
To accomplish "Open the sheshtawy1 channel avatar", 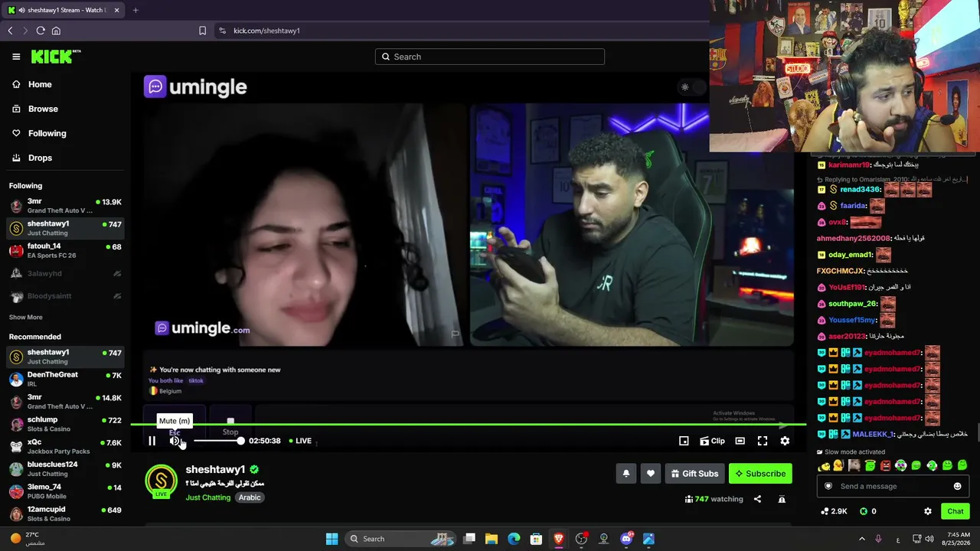I will pos(161,481).
